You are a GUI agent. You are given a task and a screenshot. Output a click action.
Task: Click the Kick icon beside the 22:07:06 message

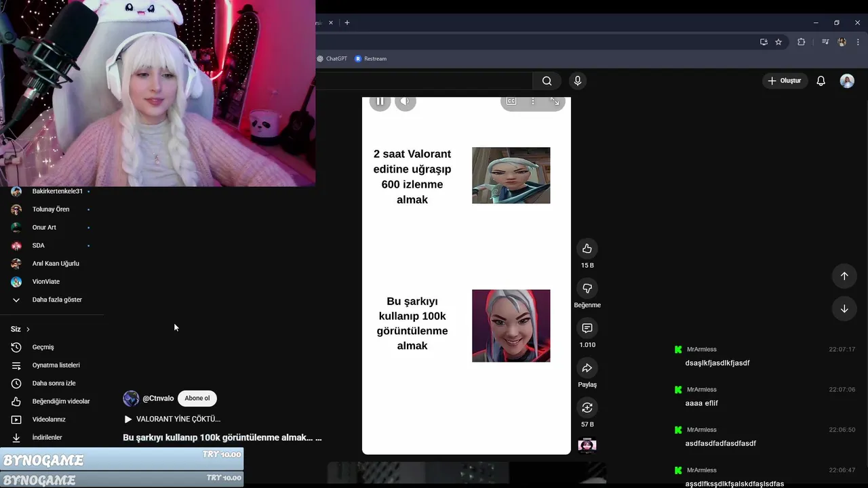click(x=678, y=390)
